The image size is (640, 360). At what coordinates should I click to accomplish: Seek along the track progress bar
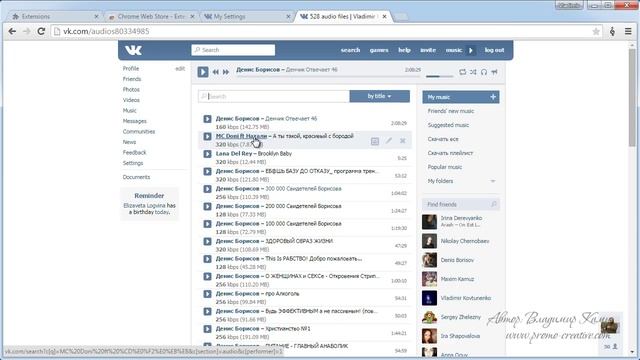[x=329, y=76]
